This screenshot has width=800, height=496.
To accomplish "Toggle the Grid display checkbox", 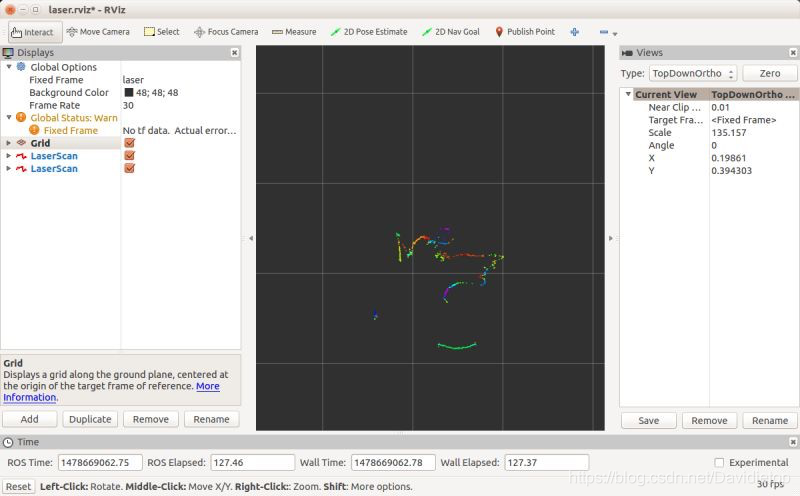I will pyautogui.click(x=130, y=143).
